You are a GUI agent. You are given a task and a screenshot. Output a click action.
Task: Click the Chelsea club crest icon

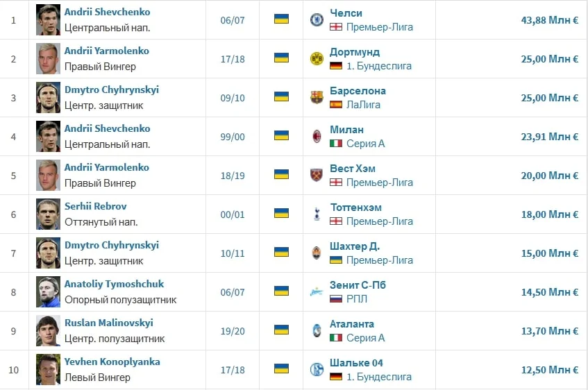coord(317,19)
